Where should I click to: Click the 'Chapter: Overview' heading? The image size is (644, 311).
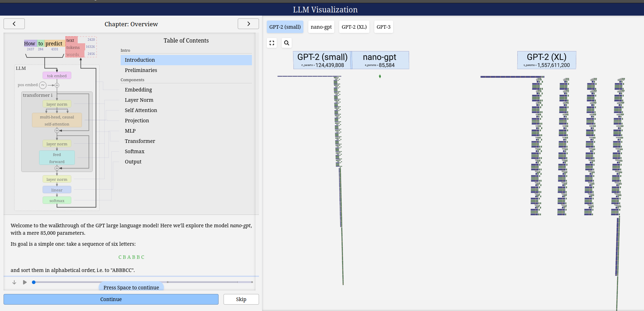coord(131,24)
